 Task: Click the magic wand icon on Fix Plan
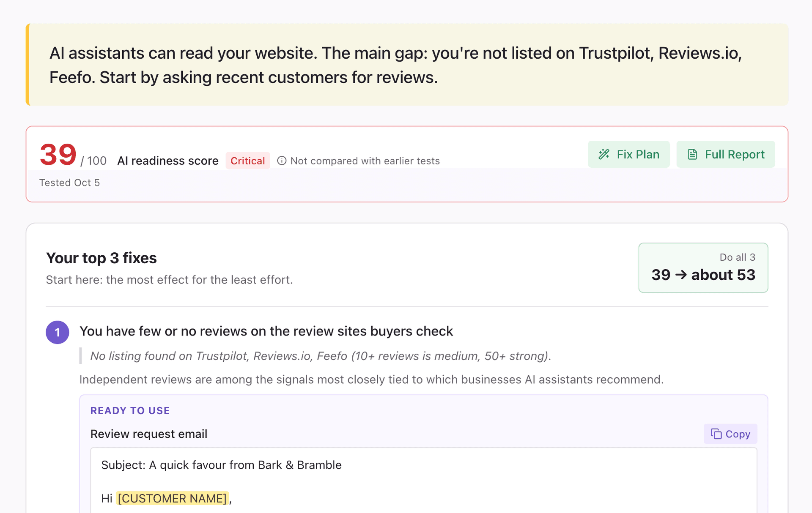[604, 154]
